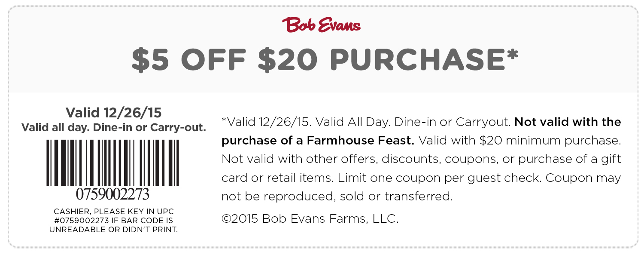This screenshot has height=255, width=644.
Task: Click the '©2015 Bob Evans Farms, LLC.' copyright
Action: pos(310,219)
